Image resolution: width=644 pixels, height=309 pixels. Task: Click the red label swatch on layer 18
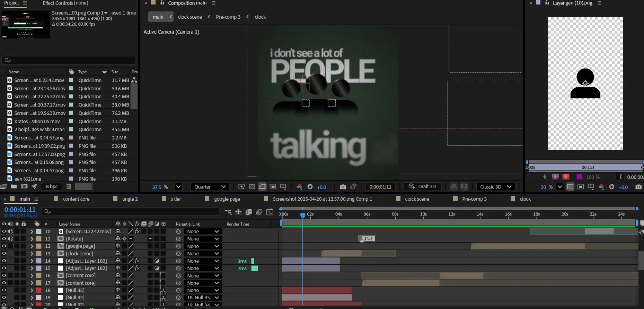tap(39, 290)
